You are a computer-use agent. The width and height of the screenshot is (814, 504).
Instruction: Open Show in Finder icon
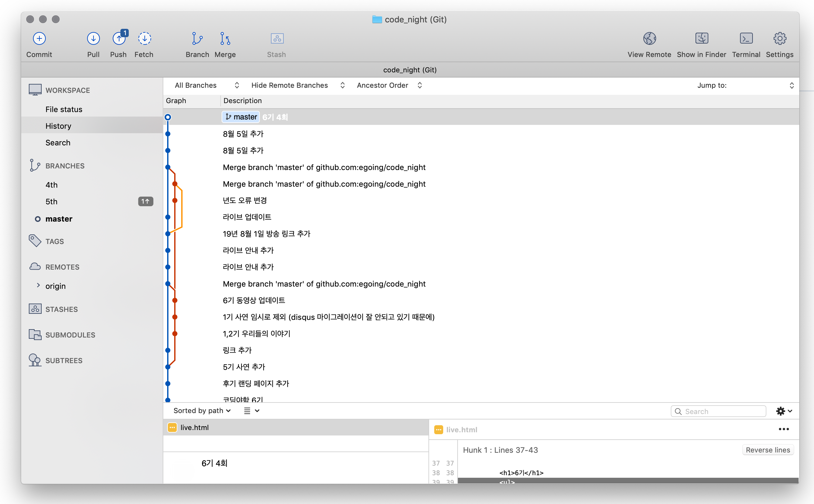click(701, 39)
